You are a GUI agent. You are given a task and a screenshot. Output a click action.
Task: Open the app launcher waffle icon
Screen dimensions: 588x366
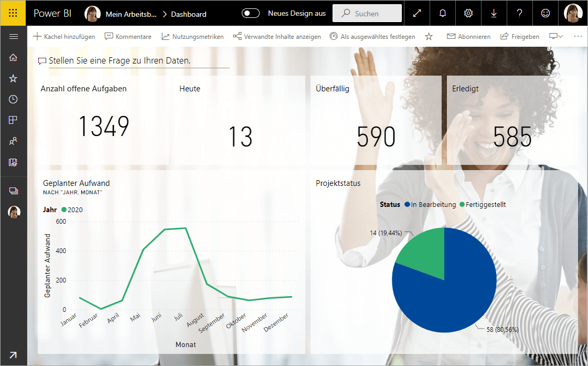(x=13, y=13)
